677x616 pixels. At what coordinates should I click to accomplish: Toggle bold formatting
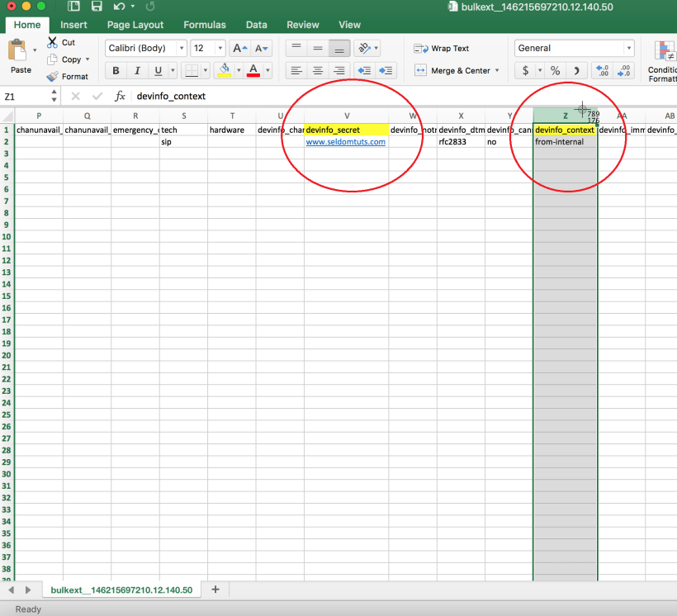116,71
